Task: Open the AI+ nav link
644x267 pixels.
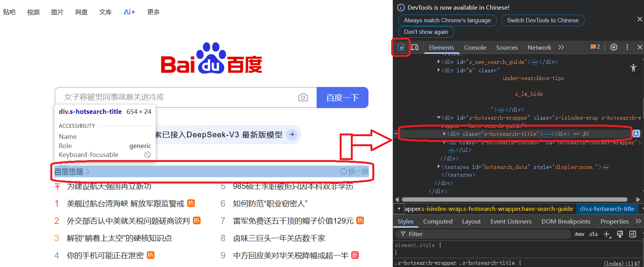Action: pyautogui.click(x=129, y=12)
